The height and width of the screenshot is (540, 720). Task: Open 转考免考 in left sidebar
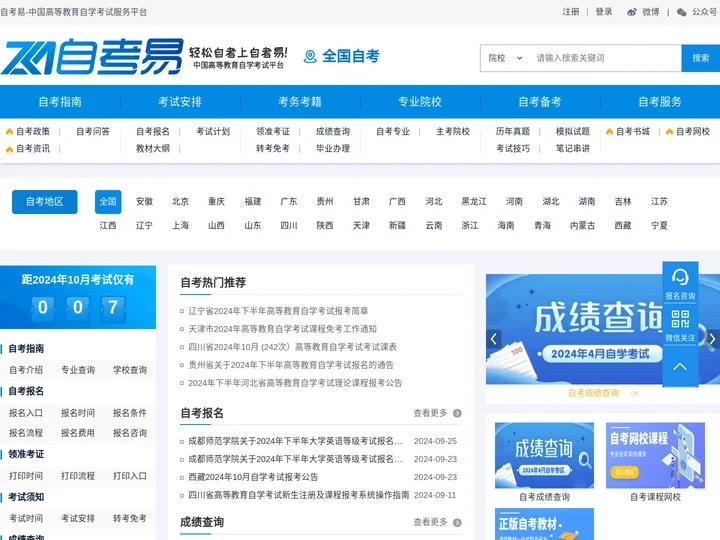click(130, 518)
